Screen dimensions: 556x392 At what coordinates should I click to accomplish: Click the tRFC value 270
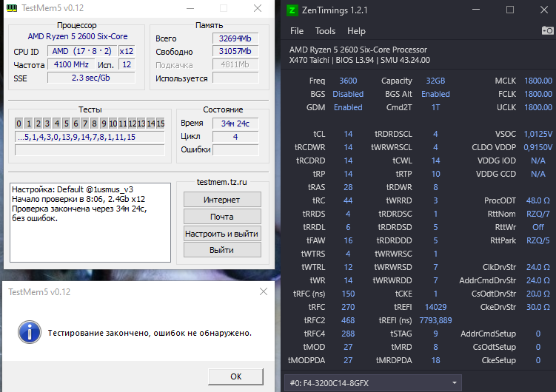[x=348, y=307]
